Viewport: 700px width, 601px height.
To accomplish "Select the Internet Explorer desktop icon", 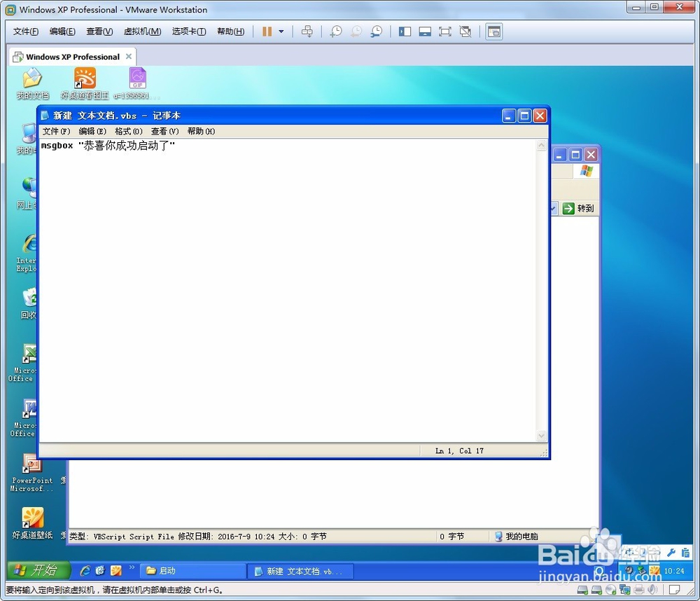I will pos(27,252).
